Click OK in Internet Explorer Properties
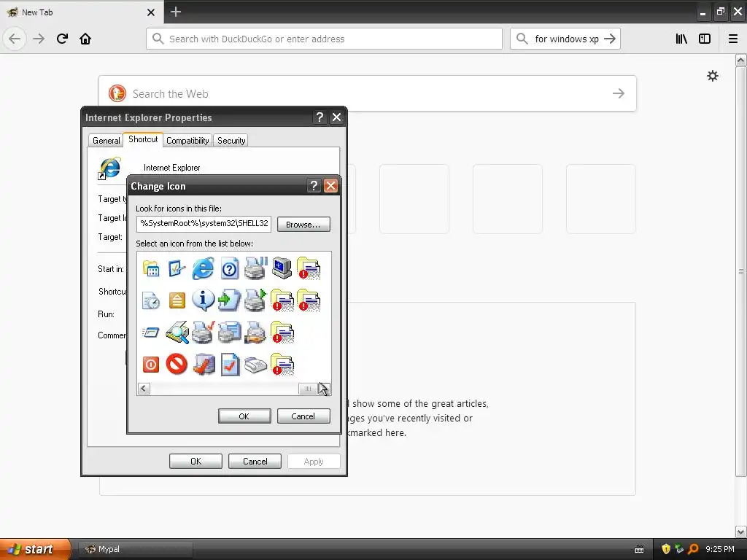The image size is (747, 560). (x=196, y=461)
